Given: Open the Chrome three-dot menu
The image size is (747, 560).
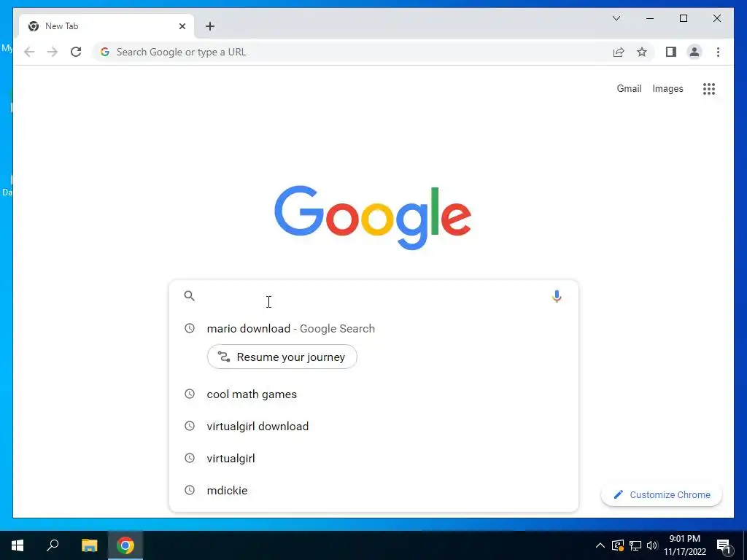Looking at the screenshot, I should (x=718, y=52).
